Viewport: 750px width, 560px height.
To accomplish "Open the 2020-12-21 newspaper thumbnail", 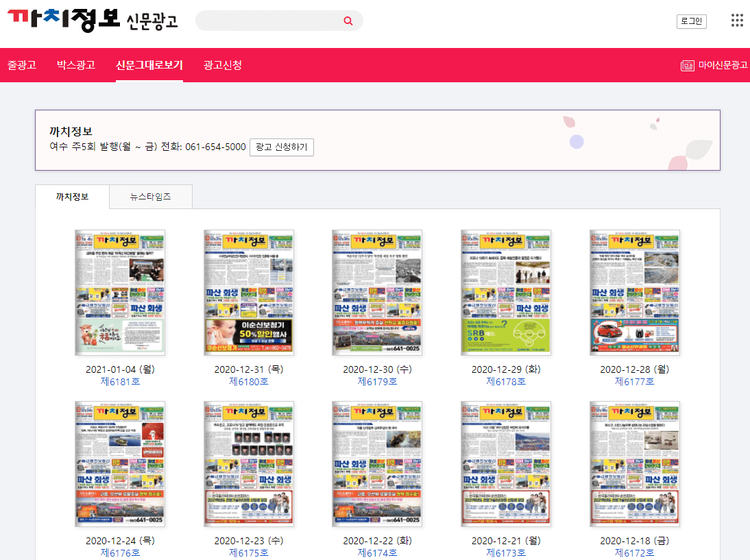I will click(505, 464).
